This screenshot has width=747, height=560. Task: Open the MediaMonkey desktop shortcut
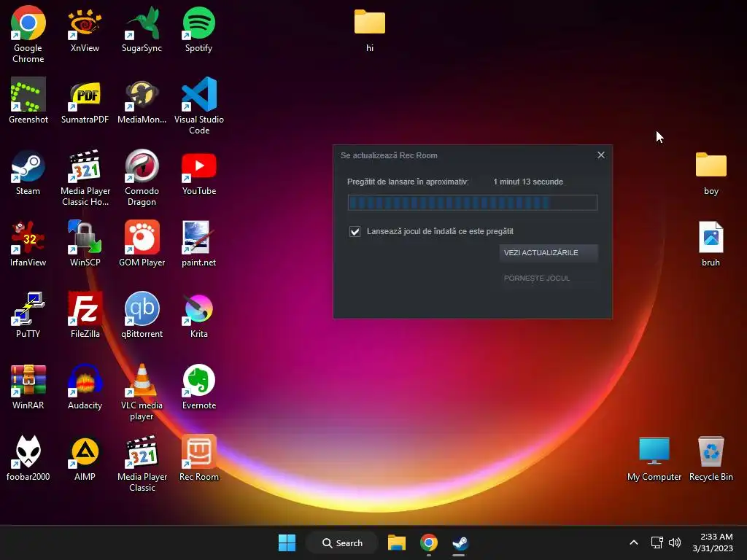pos(142,101)
